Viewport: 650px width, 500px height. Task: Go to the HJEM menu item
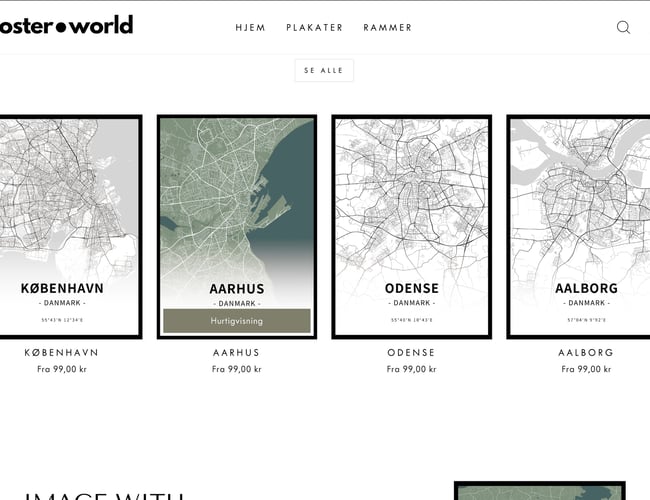click(x=250, y=28)
